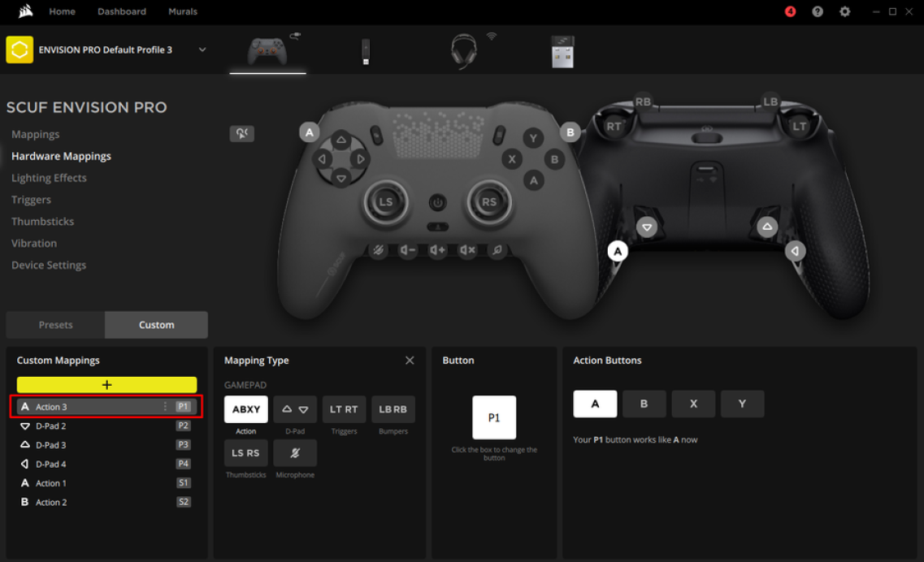Select the Action 2 mapping row
Viewport: 924px width, 562px height.
click(106, 502)
